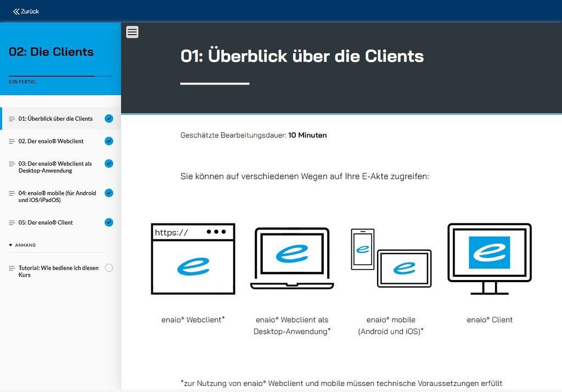Open lesson 02 Der enaio Webclient

50,141
